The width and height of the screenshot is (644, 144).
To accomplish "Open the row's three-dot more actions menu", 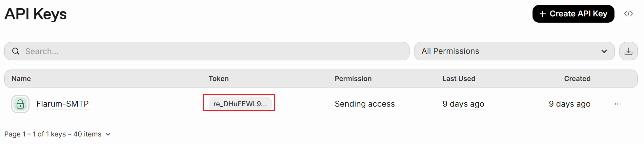I will [x=617, y=104].
